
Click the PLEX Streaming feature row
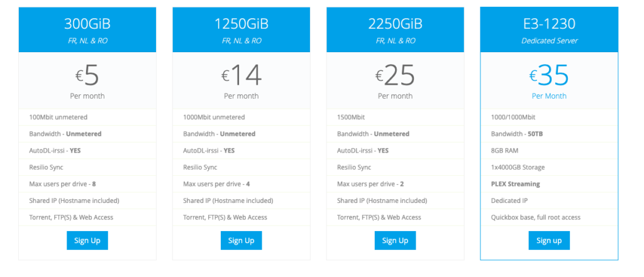pyautogui.click(x=549, y=184)
